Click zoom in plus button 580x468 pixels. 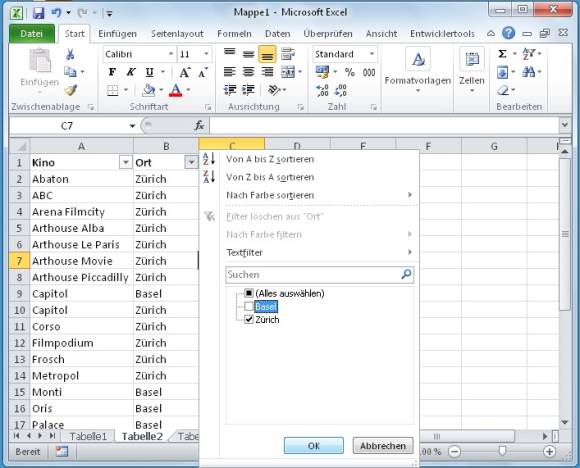click(549, 452)
